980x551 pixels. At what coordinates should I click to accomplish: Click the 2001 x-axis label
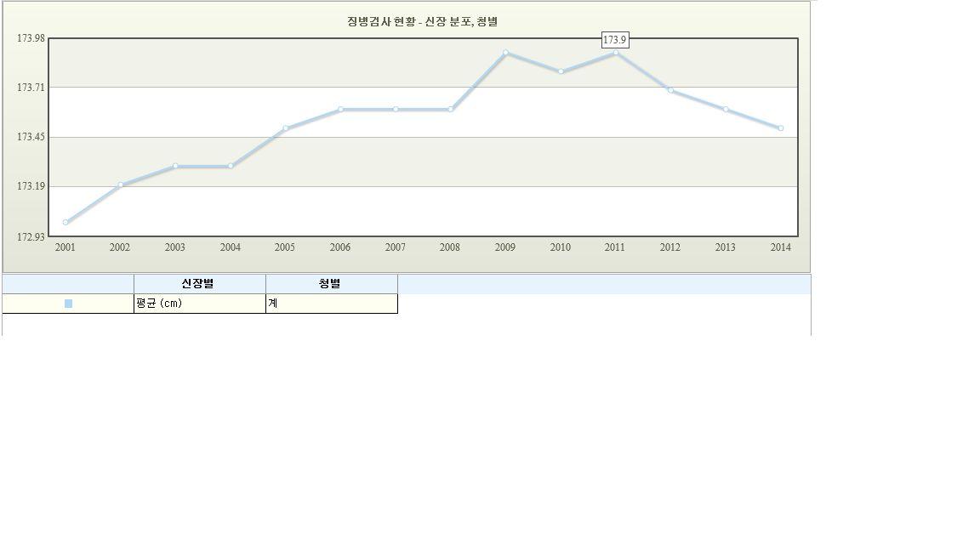point(65,247)
